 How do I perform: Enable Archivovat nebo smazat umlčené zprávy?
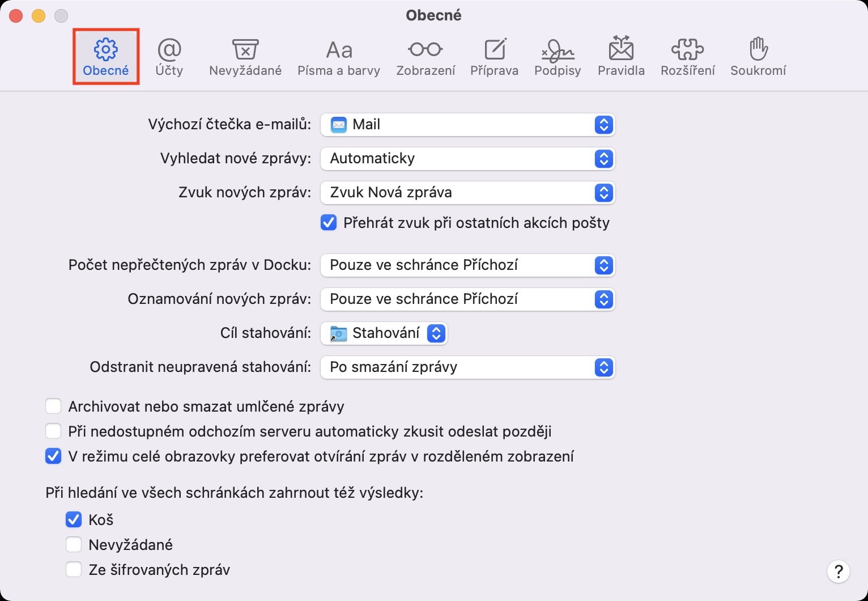(54, 407)
